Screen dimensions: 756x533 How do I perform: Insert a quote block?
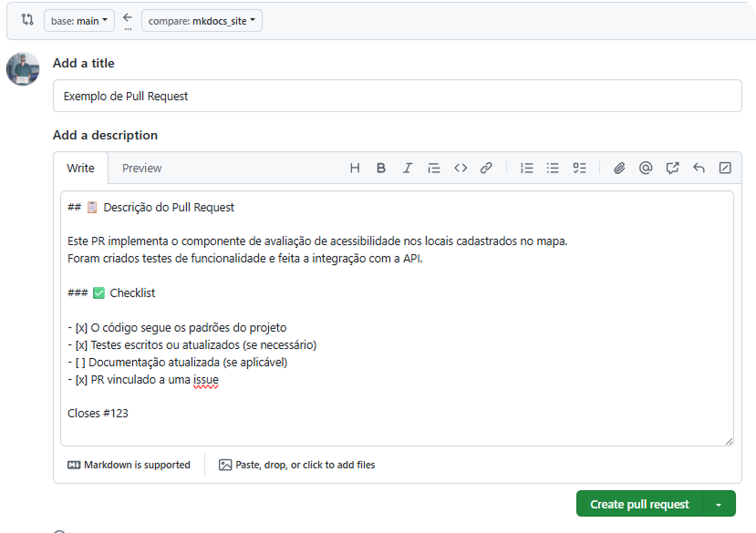(434, 169)
